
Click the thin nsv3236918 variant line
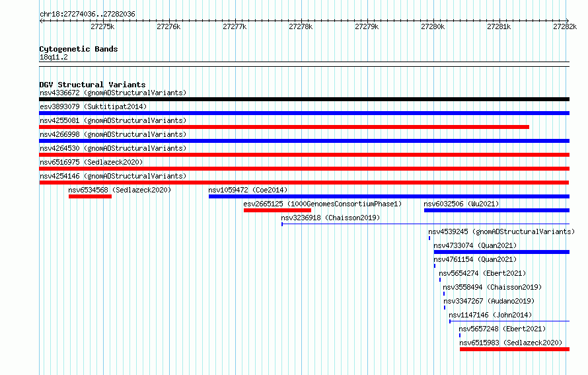(x=425, y=224)
